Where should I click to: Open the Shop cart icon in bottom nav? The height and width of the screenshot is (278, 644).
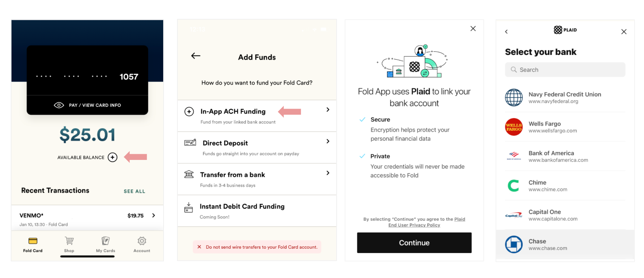click(x=69, y=241)
